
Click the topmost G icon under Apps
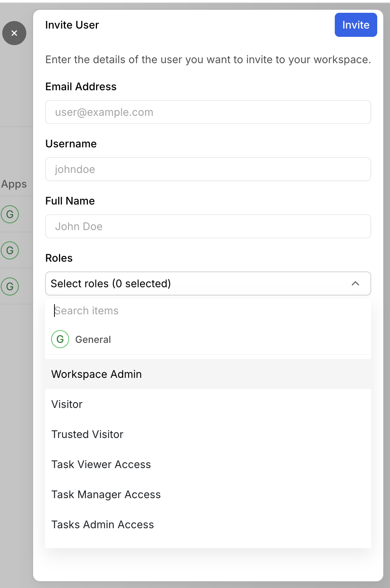tap(10, 214)
